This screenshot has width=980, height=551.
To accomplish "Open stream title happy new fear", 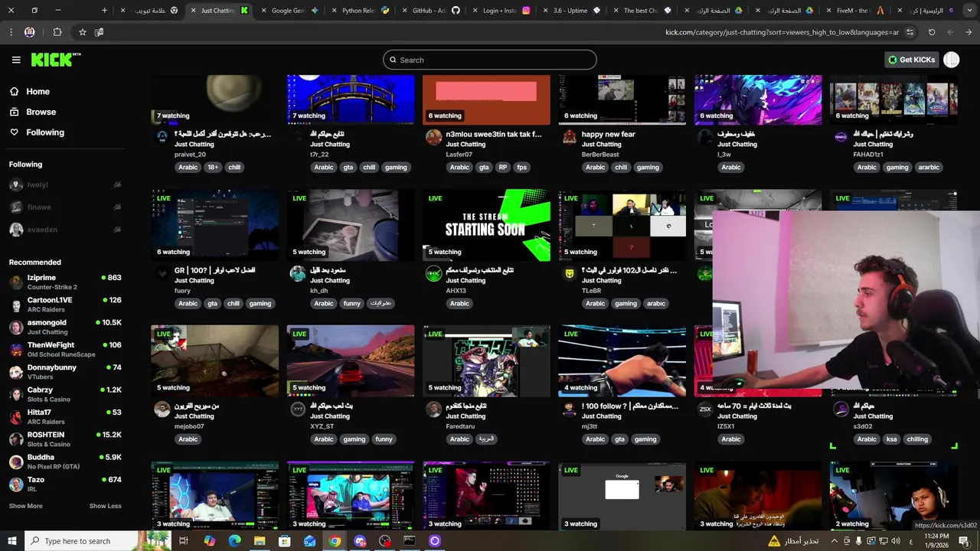I will [x=609, y=134].
